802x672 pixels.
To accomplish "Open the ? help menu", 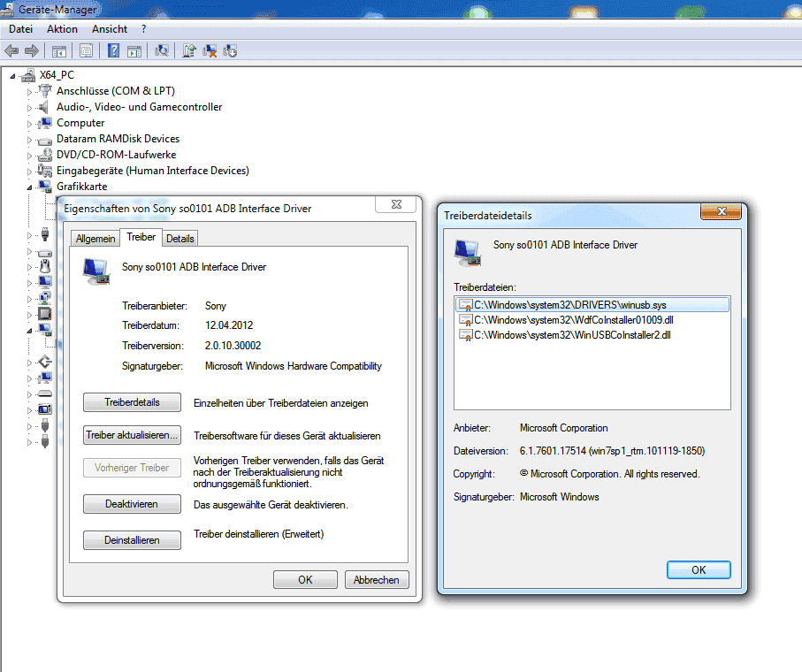I will coord(144,29).
